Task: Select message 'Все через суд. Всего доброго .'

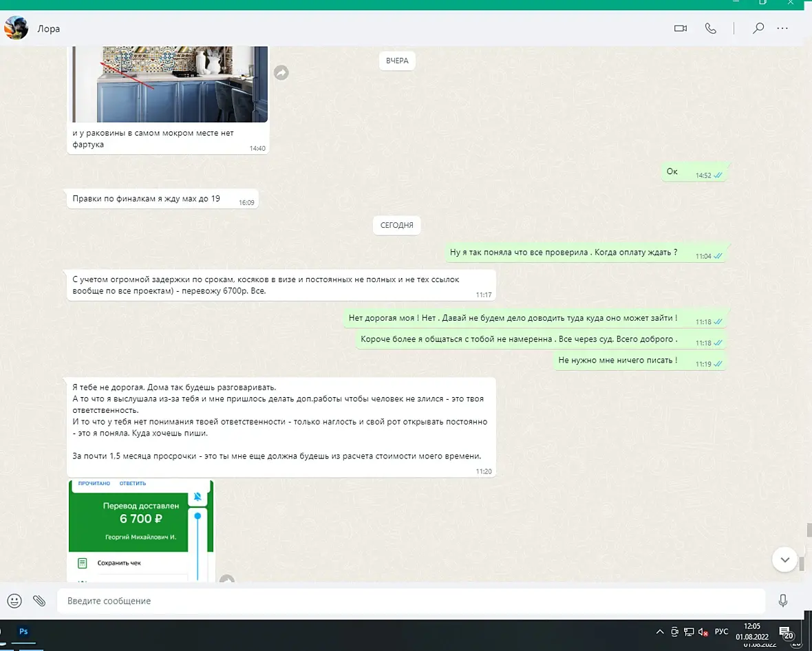Action: (542, 340)
